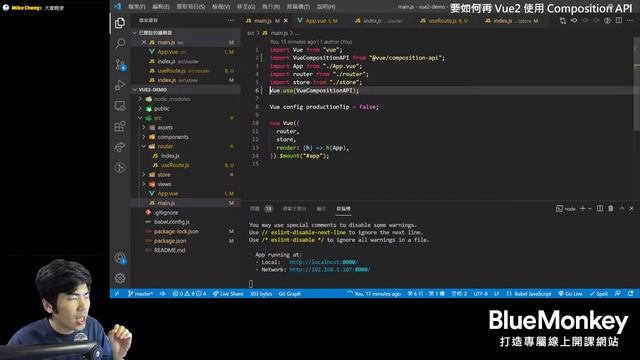Open the Explorer panel's more actions ellipsis

click(x=231, y=20)
